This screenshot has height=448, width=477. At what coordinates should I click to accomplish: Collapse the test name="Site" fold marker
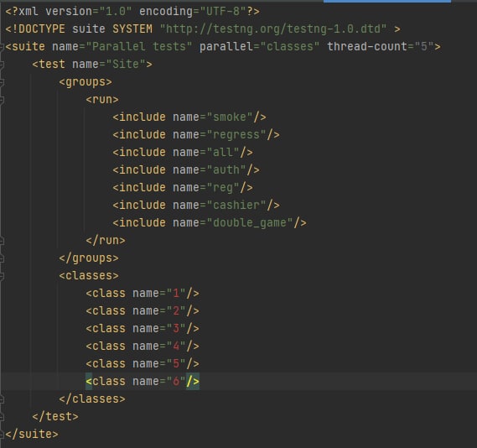[x=2, y=65]
